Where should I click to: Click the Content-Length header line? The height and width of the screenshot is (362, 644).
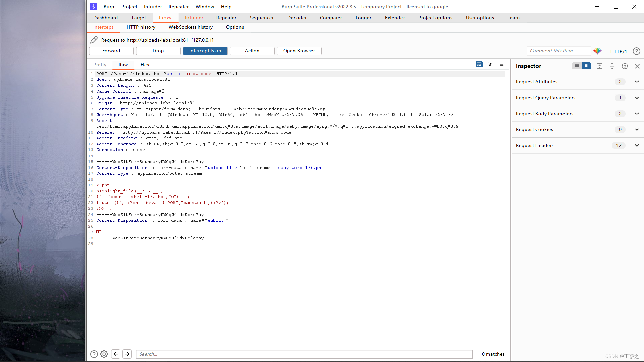tap(124, 85)
